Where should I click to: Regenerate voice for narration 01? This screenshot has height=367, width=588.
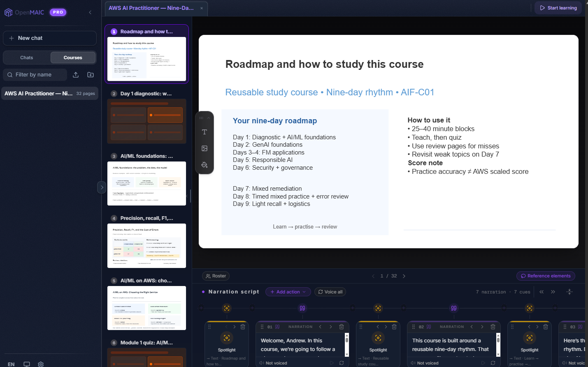[x=342, y=363]
